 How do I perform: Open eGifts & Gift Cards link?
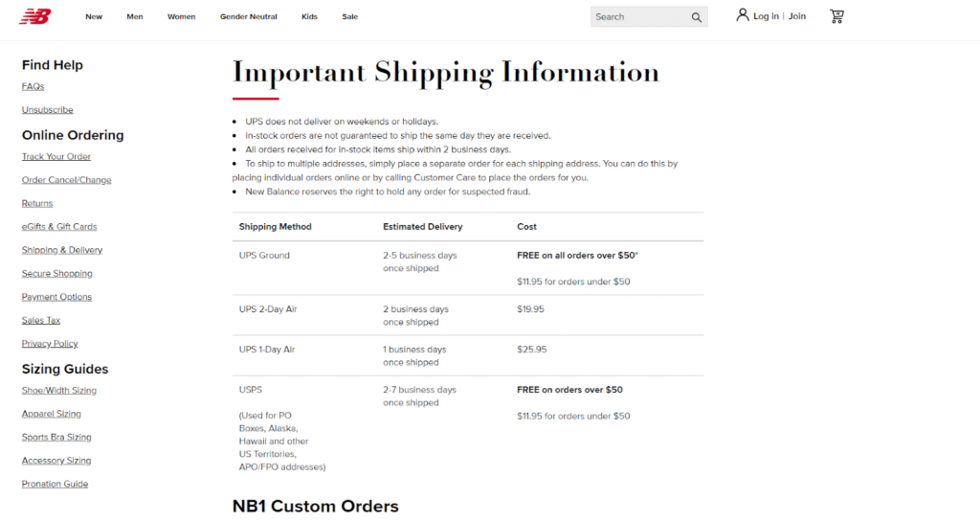pos(59,226)
